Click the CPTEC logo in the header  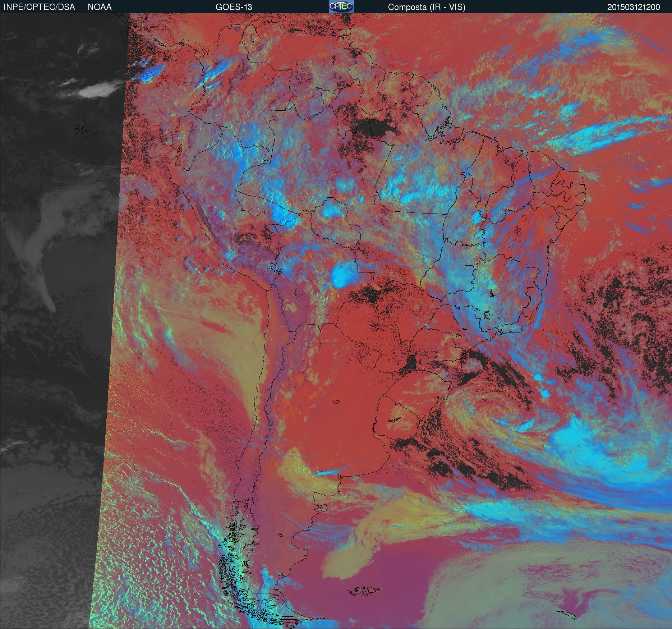[341, 6]
